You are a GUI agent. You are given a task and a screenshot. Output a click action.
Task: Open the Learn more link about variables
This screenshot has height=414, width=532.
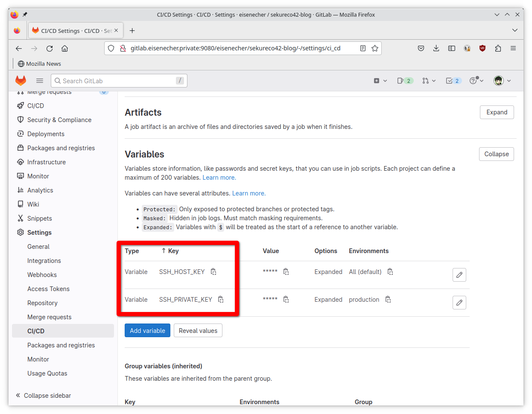pos(219,177)
